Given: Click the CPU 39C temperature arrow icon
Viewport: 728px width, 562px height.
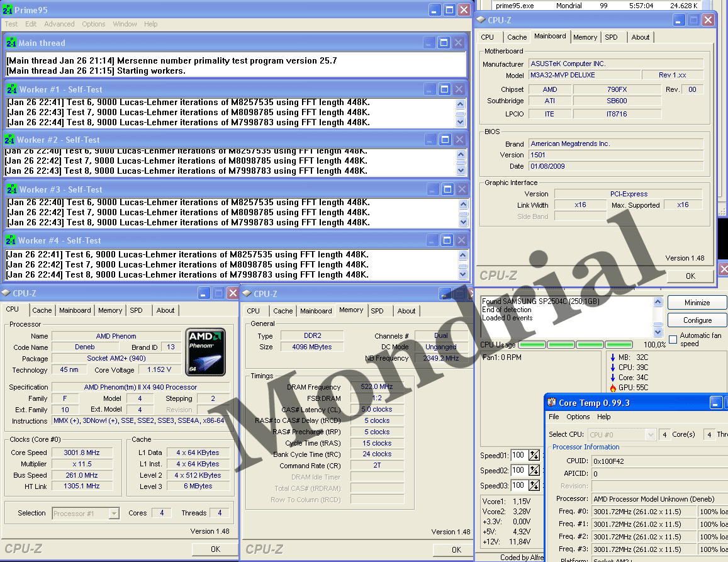Looking at the screenshot, I should [x=613, y=368].
